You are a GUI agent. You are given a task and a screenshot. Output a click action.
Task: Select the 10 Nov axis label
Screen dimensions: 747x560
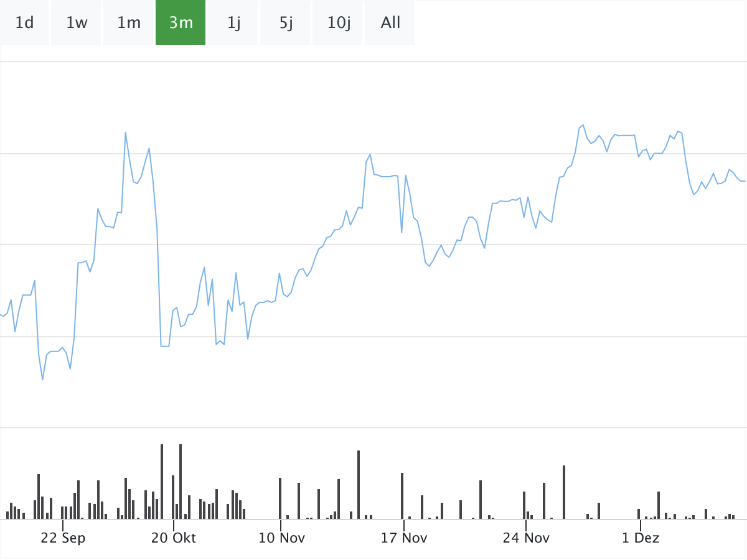(x=281, y=538)
